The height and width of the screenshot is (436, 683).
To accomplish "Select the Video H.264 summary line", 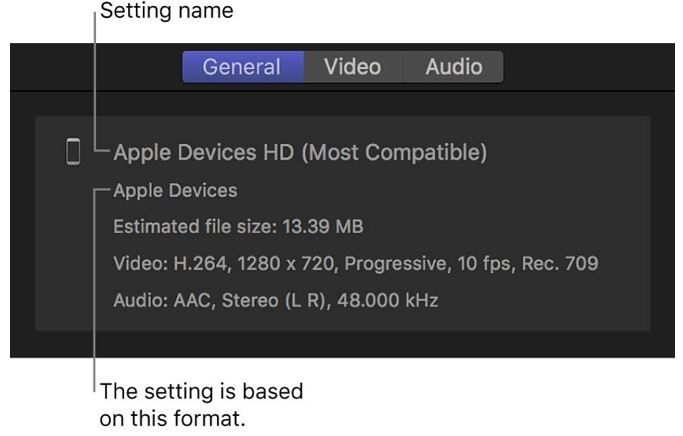I will tap(356, 263).
